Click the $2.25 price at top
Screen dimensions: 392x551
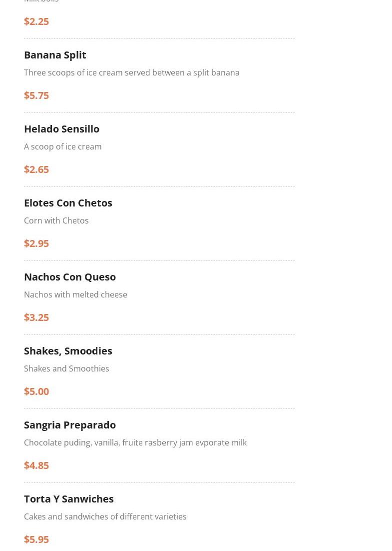(36, 21)
